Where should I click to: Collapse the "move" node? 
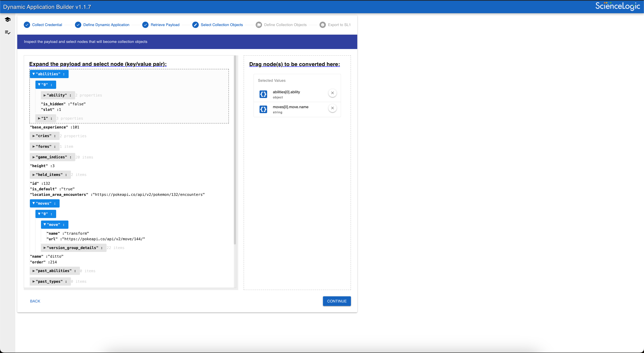pos(54,225)
